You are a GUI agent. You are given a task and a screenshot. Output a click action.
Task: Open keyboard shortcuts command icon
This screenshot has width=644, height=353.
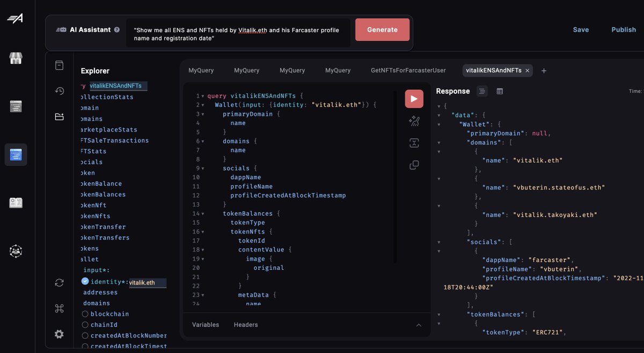point(59,308)
